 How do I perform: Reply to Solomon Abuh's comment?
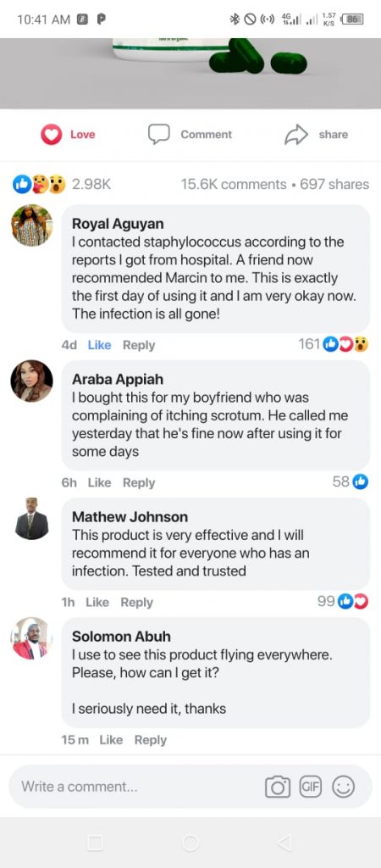tap(151, 740)
